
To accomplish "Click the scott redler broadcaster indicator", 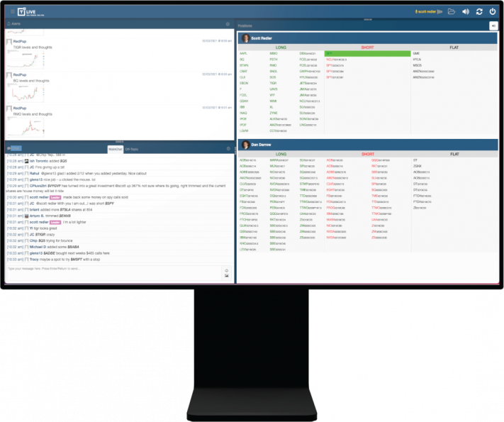I will (x=429, y=11).
